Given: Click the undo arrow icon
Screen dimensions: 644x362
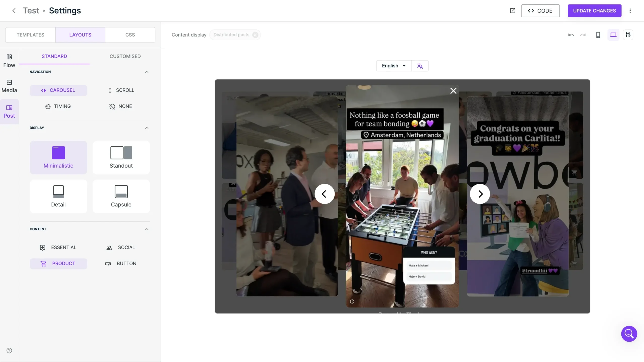Looking at the screenshot, I should (x=571, y=35).
